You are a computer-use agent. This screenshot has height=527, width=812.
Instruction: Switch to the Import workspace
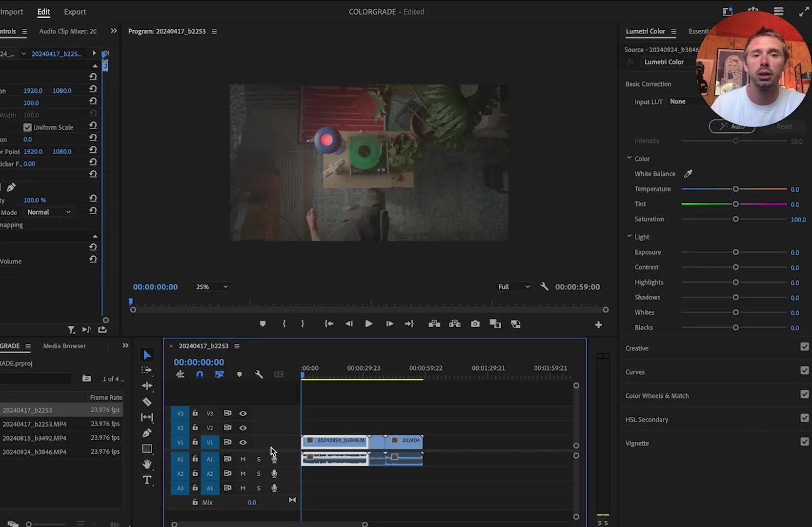tap(11, 12)
